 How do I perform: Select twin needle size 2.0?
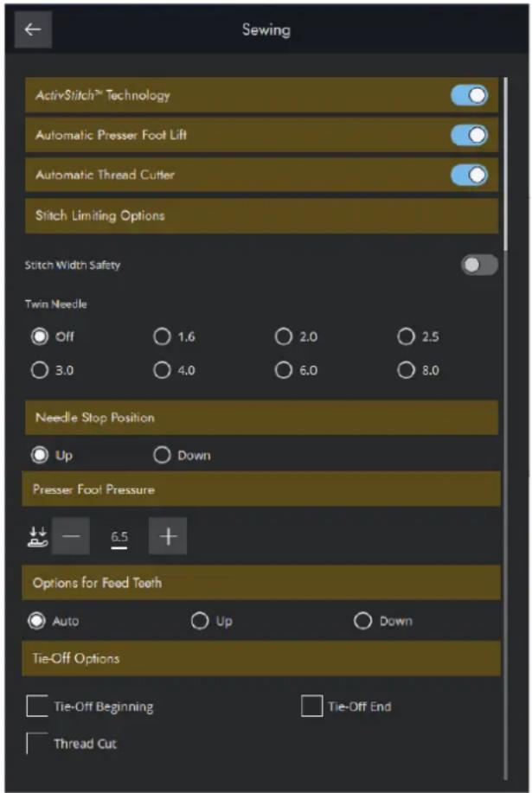point(297,336)
